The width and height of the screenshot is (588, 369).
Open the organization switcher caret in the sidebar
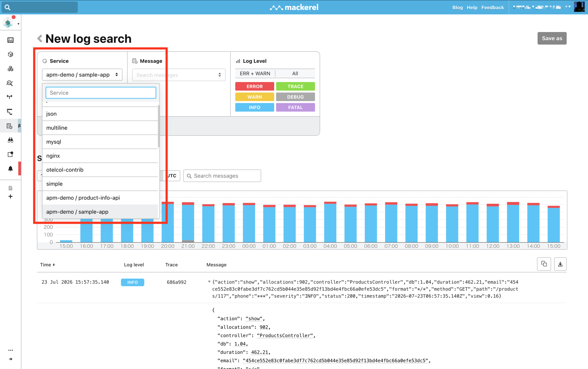(x=18, y=24)
